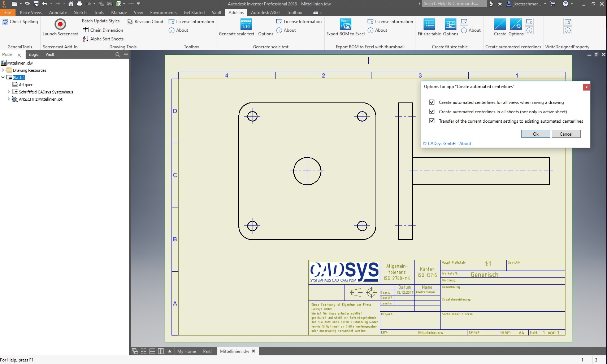
Task: Click cascade windows icon in document bar
Action: (x=135, y=351)
